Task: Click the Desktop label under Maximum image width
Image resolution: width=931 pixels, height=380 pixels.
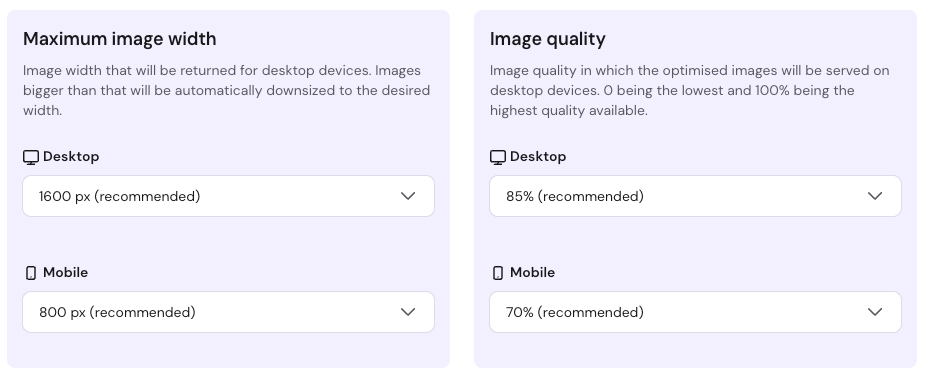Action: [x=71, y=157]
